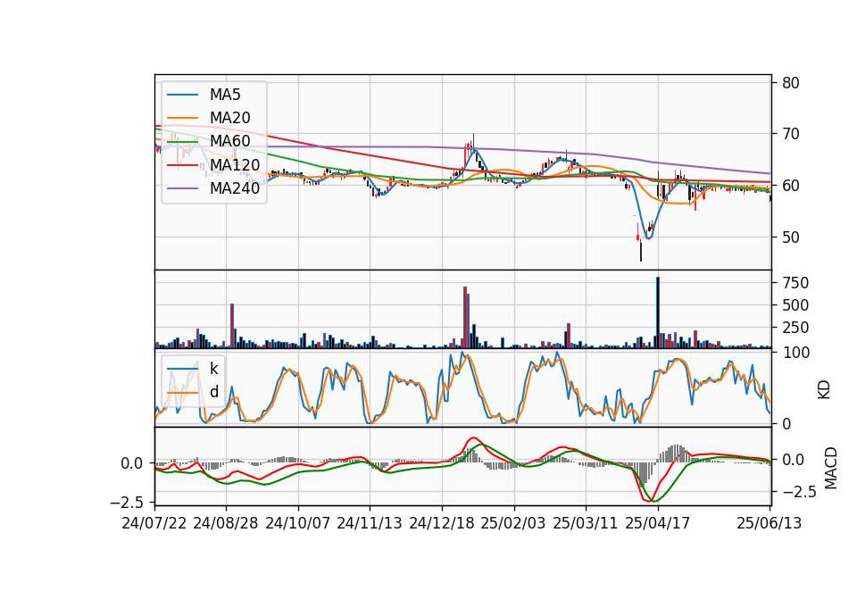
Task: Click the volume axis value 250
Action: pos(795,328)
